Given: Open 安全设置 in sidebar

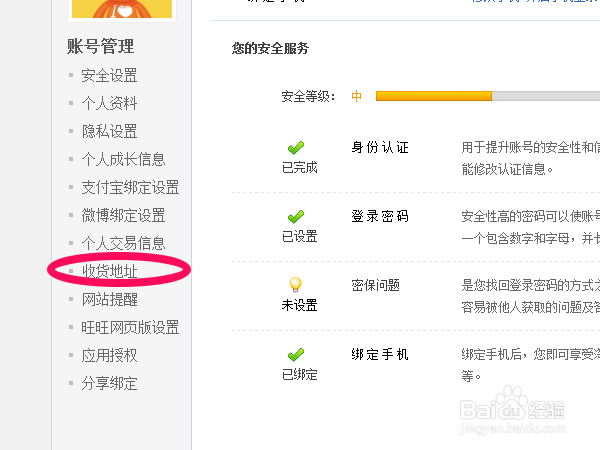Looking at the screenshot, I should click(x=110, y=76).
